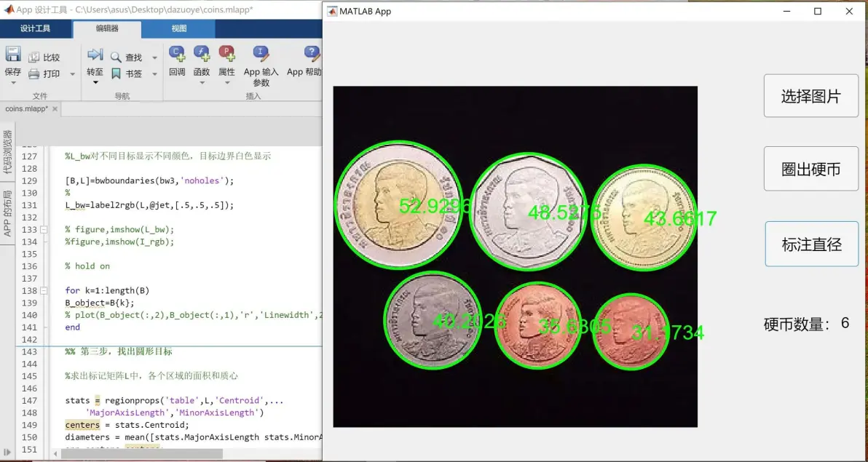Click the 选择图片 button
This screenshot has width=868, height=462.
[811, 96]
